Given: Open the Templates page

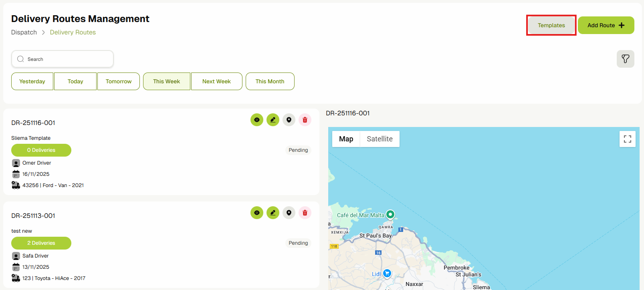Looking at the screenshot, I should (551, 25).
